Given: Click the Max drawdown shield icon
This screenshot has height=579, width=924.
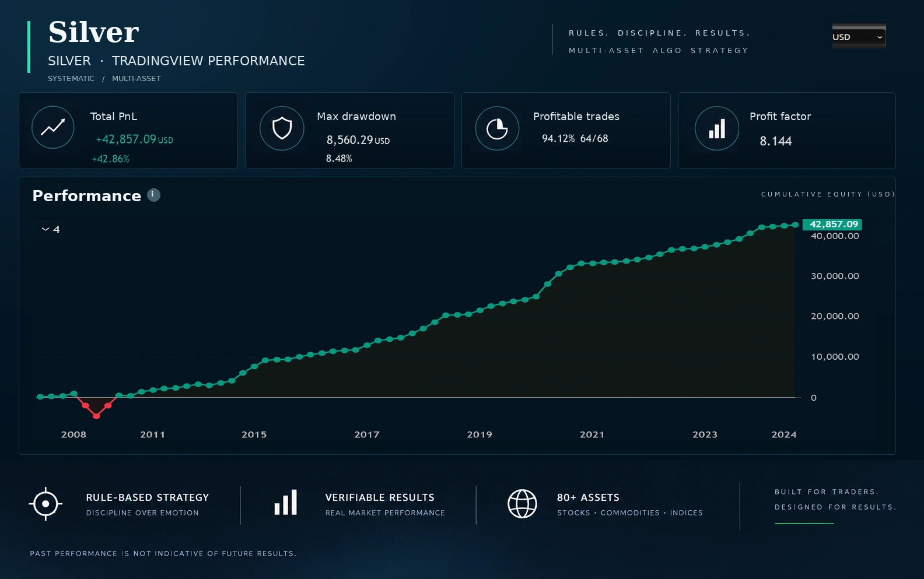Looking at the screenshot, I should [282, 128].
